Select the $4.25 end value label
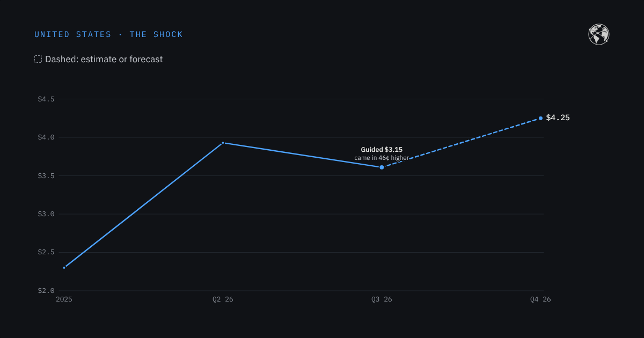Screen dimensions: 644x338 point(558,118)
